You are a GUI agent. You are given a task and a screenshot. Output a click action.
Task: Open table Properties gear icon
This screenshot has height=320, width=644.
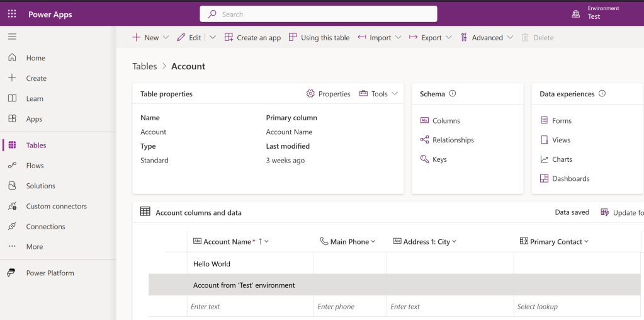tap(310, 94)
